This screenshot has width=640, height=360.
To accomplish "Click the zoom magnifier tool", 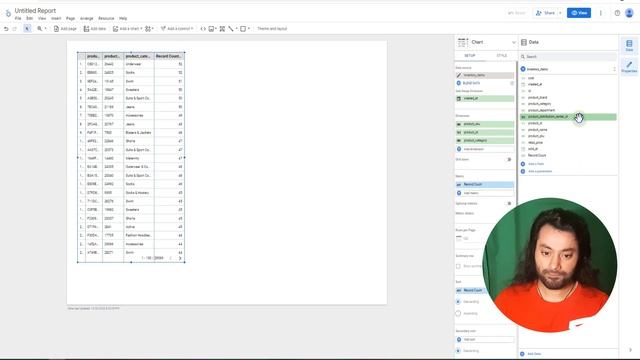I will click(x=40, y=29).
